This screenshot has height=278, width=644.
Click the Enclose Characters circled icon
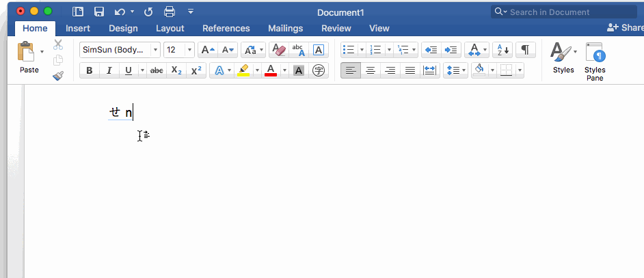coord(319,70)
